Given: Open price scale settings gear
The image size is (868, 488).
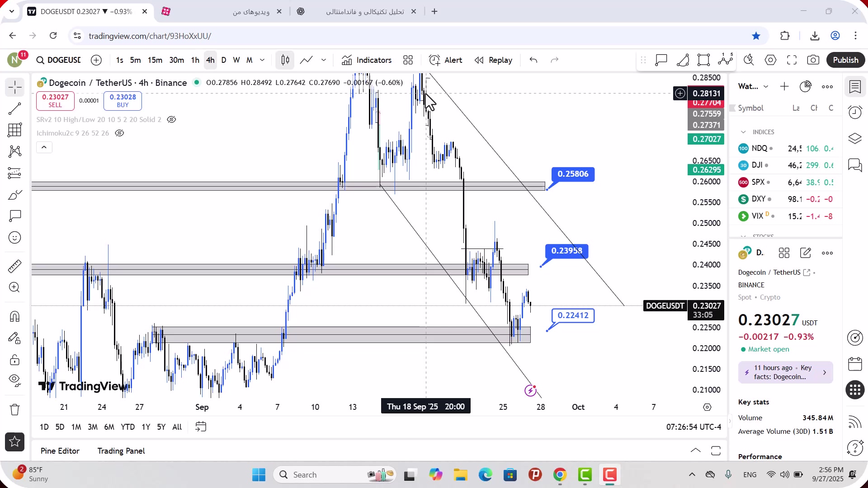Looking at the screenshot, I should (708, 407).
